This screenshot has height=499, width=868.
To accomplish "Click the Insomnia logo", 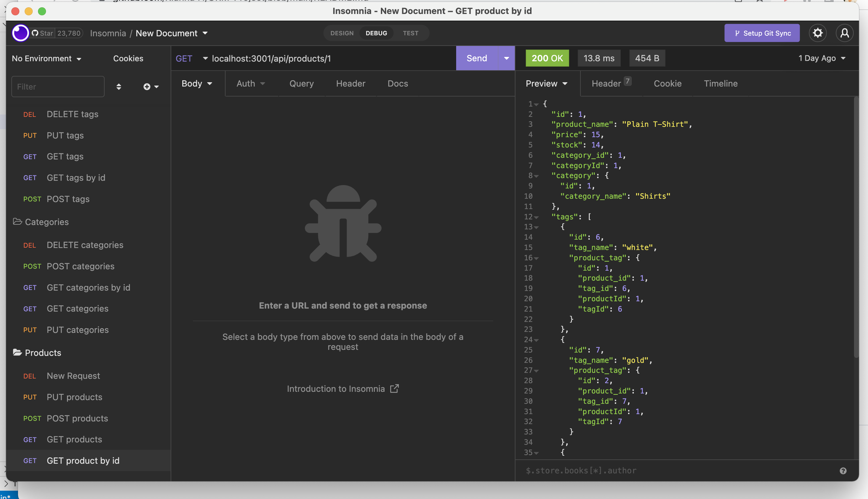I will 20,33.
